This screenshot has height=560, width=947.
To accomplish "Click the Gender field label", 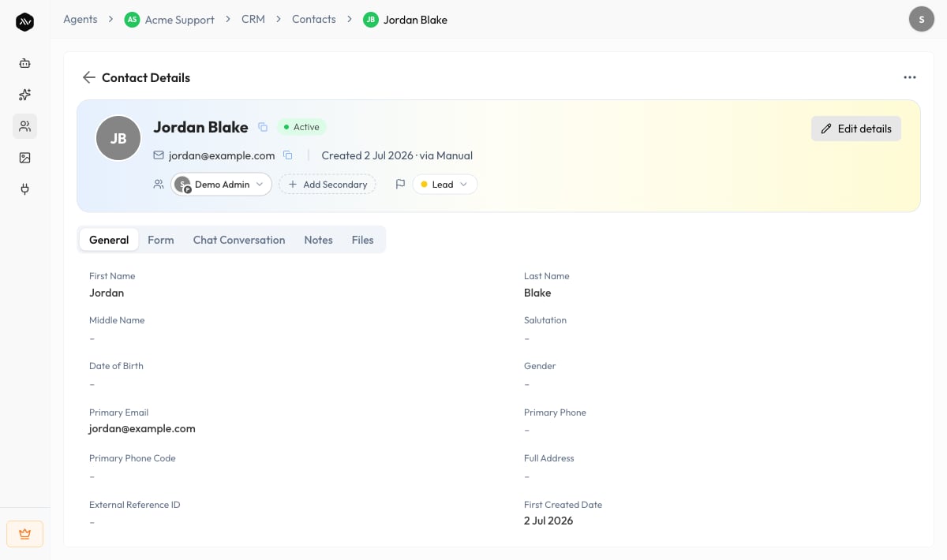I will click(540, 366).
